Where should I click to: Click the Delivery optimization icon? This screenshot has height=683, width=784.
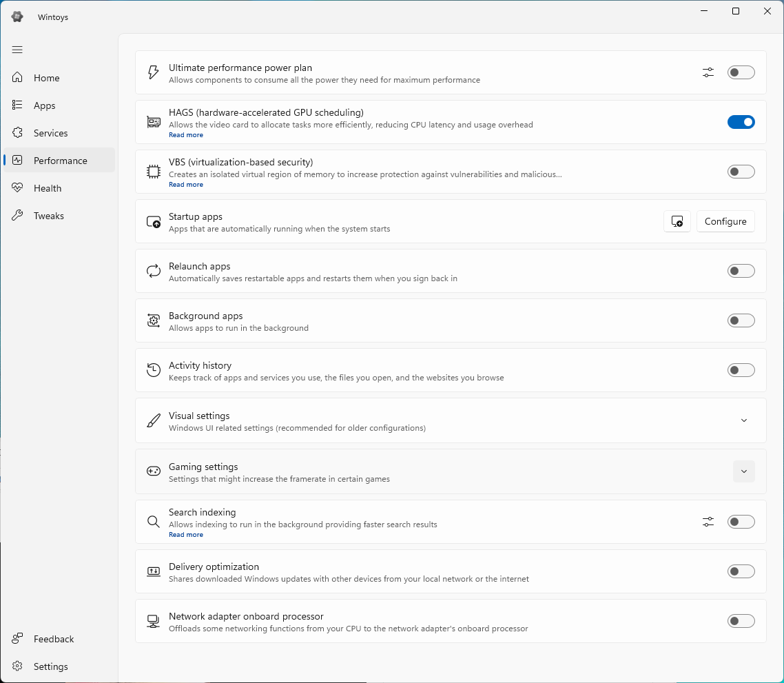(x=154, y=571)
